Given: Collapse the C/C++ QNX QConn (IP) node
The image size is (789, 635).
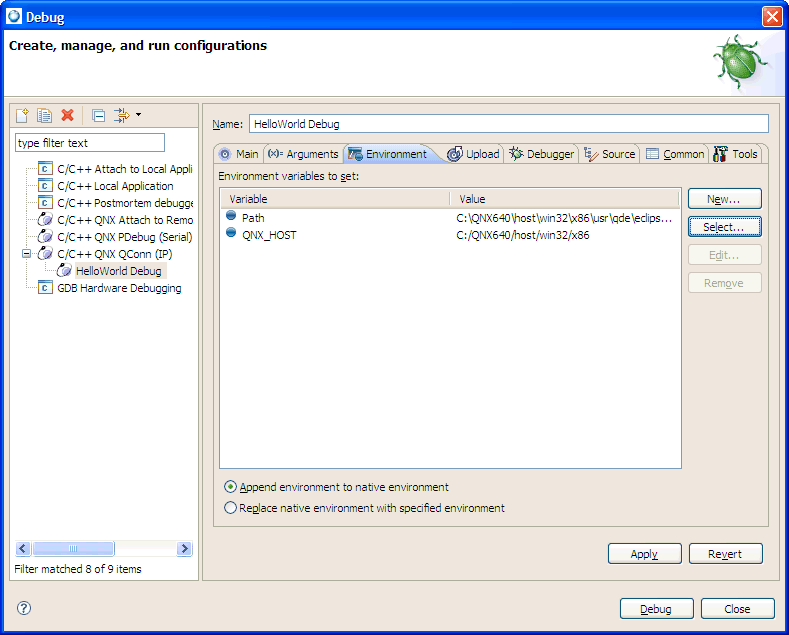Looking at the screenshot, I should click(x=27, y=254).
